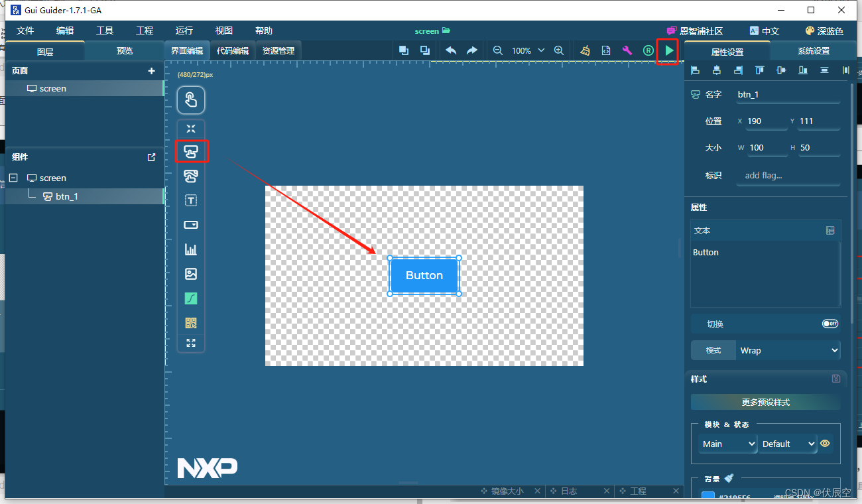The image size is (862, 504).
Task: Click the generate code file icon
Action: 606,50
